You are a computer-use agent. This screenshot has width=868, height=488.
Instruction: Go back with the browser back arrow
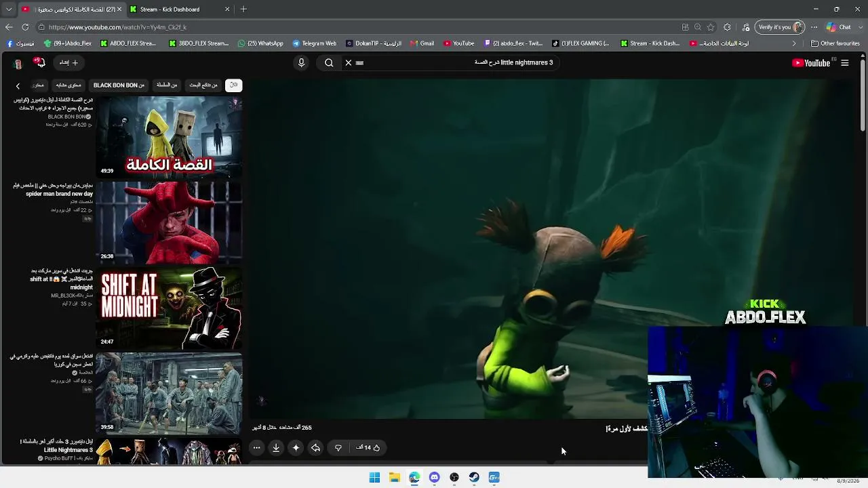coord(9,27)
